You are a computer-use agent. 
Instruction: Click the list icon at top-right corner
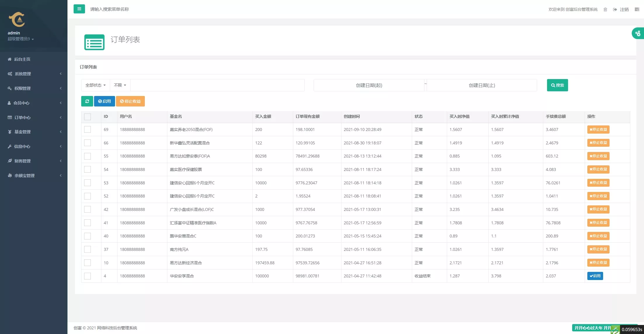pyautogui.click(x=637, y=10)
